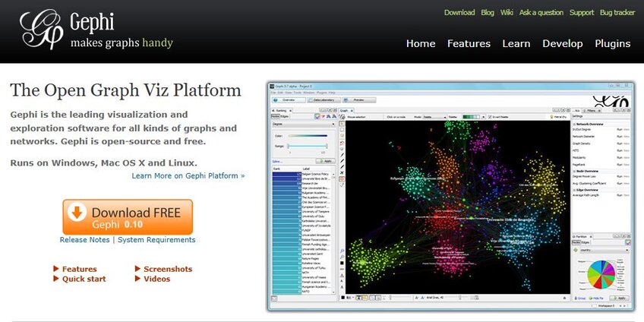Viewport: 644px width, 322px height.
Task: Open the country dropdown in Partition panel
Action: tap(605, 250)
